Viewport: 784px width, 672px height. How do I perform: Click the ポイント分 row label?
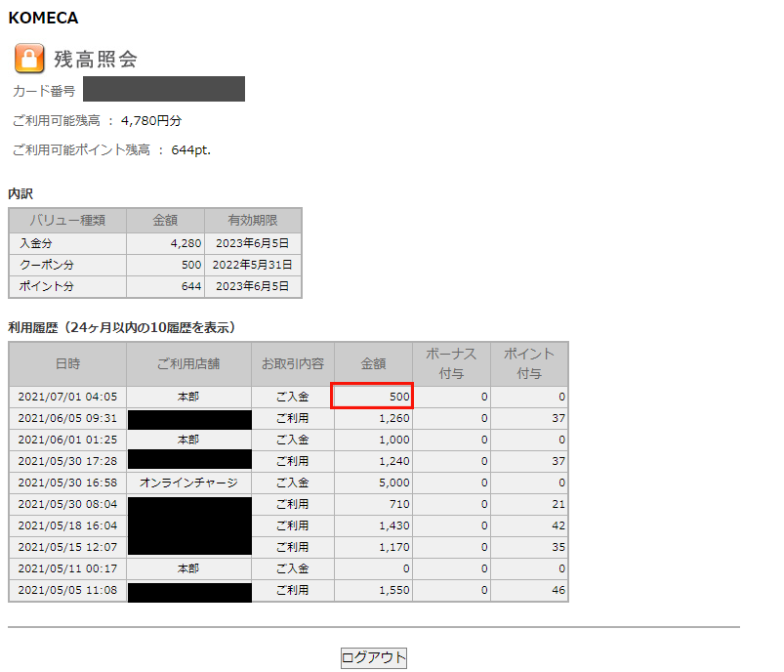pos(47,286)
